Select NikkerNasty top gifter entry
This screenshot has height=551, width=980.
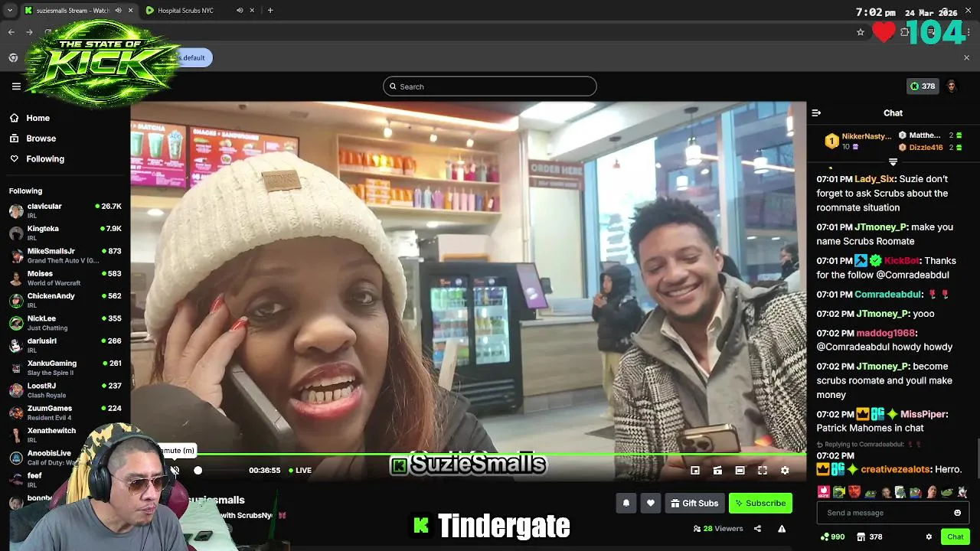859,141
